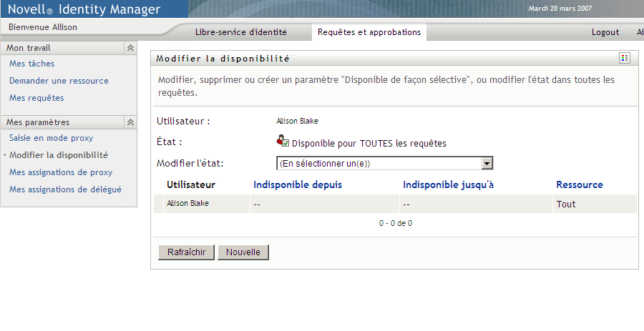644x331 pixels.
Task: Click the Logout link
Action: click(x=605, y=32)
